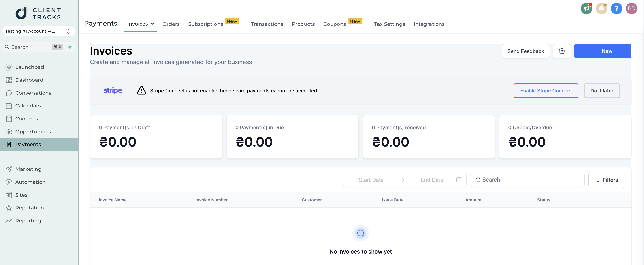The image size is (644, 265).
Task: Enable Stripe Connect for payments
Action: click(546, 90)
